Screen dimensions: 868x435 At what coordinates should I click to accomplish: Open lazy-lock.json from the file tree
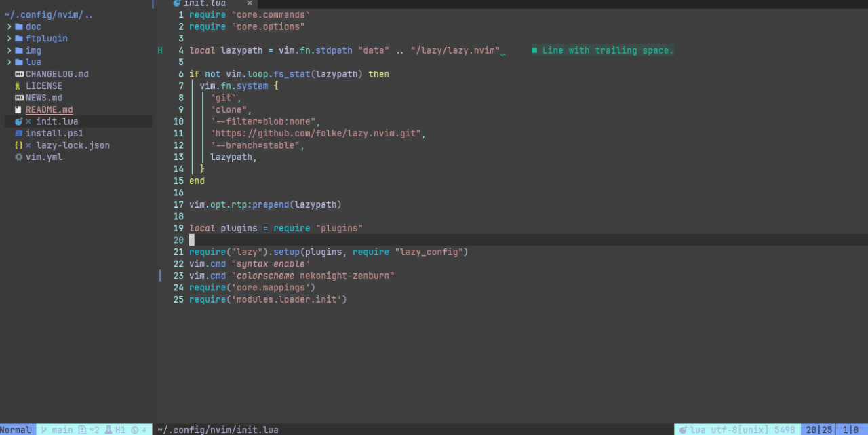[73, 145]
